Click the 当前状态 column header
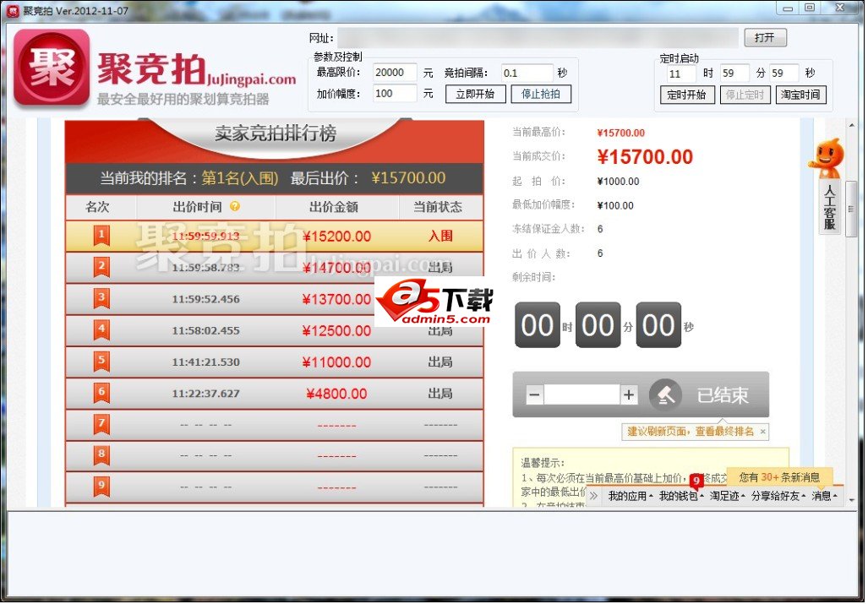The width and height of the screenshot is (868, 604). pos(439,208)
